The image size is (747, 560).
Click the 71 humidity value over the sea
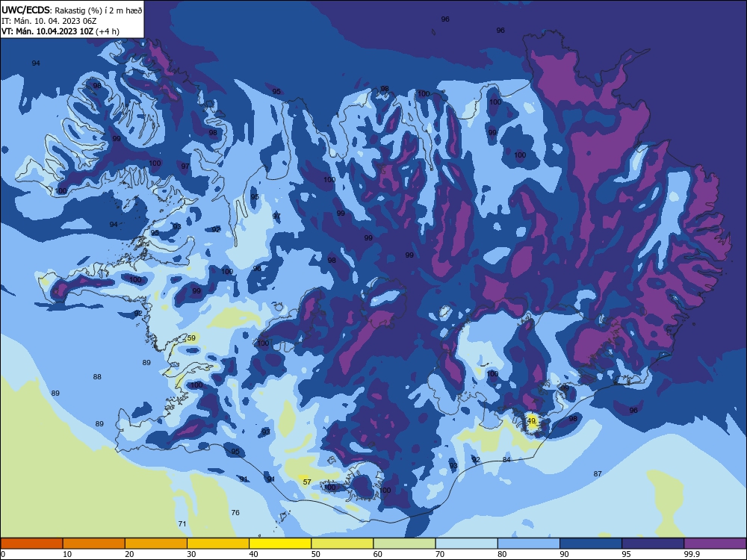click(182, 524)
